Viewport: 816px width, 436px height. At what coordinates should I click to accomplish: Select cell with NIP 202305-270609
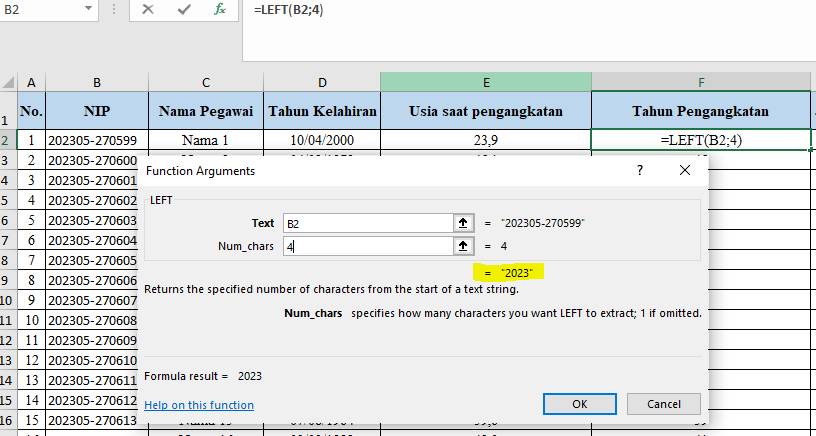(93, 340)
